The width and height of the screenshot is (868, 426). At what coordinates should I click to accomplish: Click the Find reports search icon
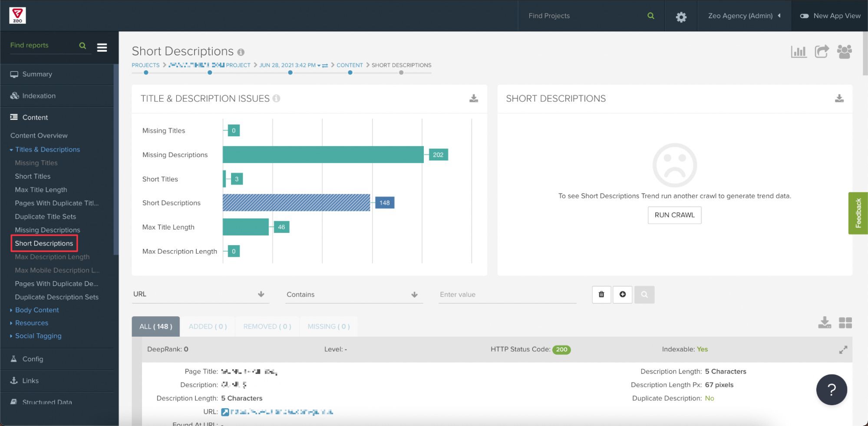point(83,46)
